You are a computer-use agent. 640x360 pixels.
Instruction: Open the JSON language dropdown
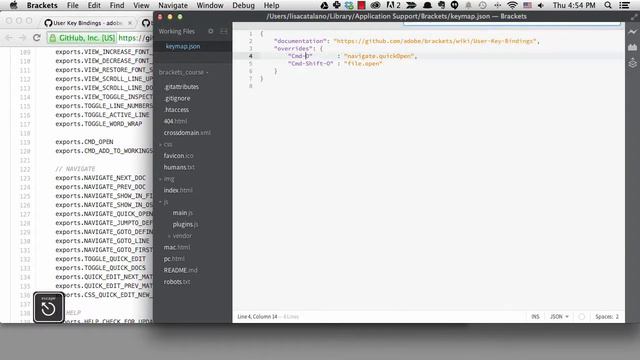559,316
